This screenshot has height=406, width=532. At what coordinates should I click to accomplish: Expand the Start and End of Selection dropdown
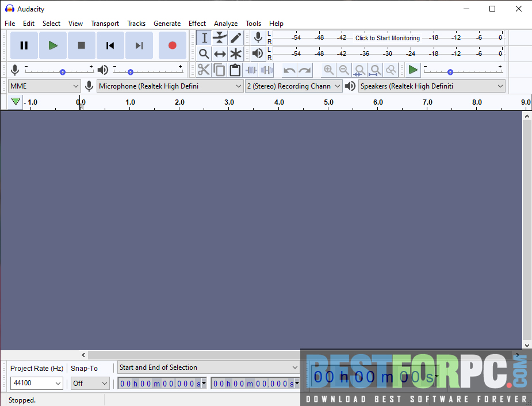pos(208,367)
